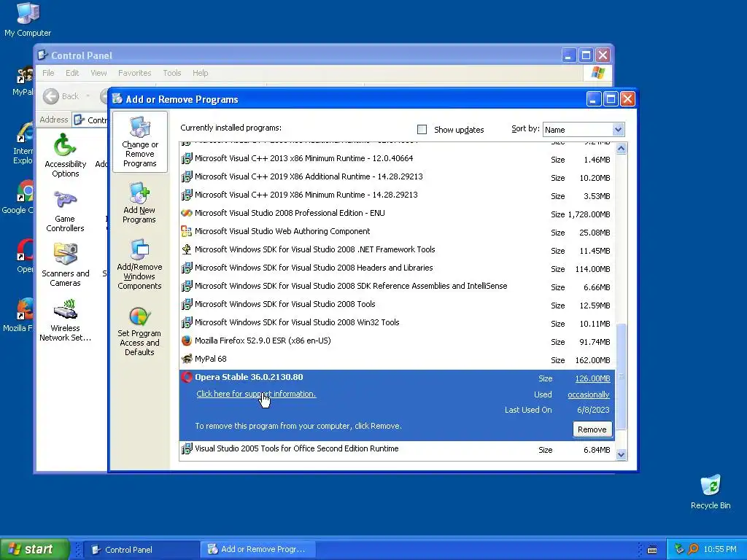Click the Address bar field in Control Panel
The height and width of the screenshot is (560, 747).
90,120
